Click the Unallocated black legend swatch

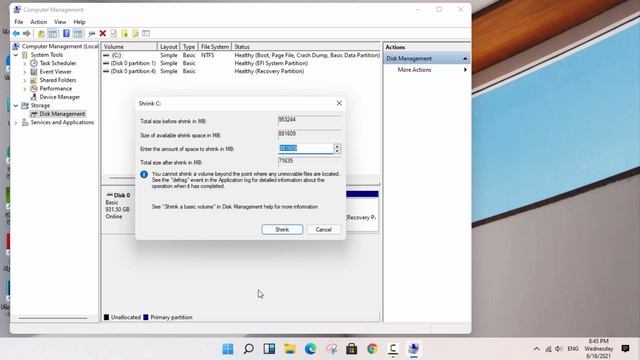107,317
